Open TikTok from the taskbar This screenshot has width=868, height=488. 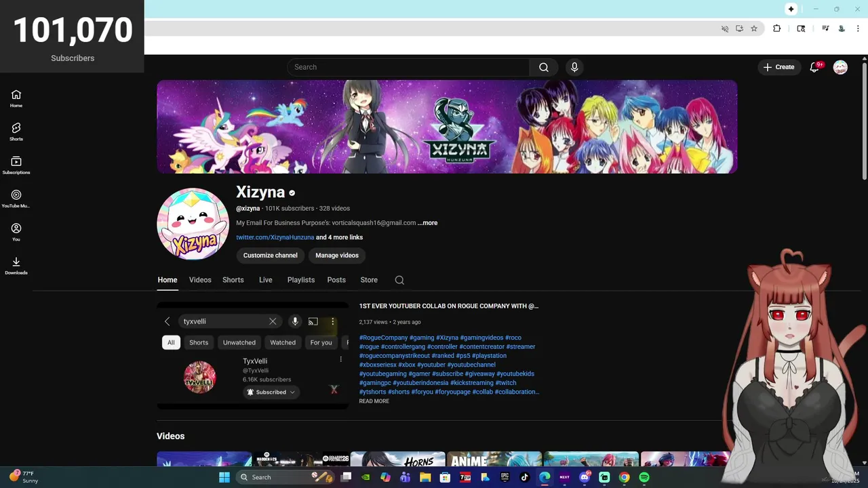(x=524, y=477)
